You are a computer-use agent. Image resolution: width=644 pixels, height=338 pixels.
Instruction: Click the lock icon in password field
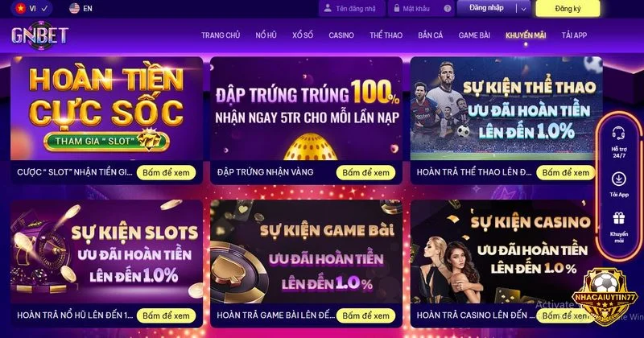click(396, 8)
